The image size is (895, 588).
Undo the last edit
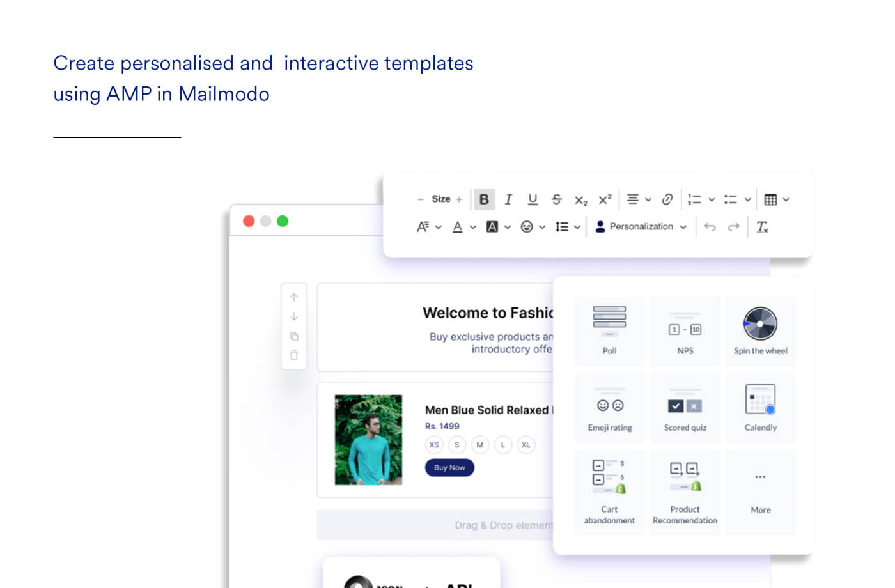tap(710, 227)
